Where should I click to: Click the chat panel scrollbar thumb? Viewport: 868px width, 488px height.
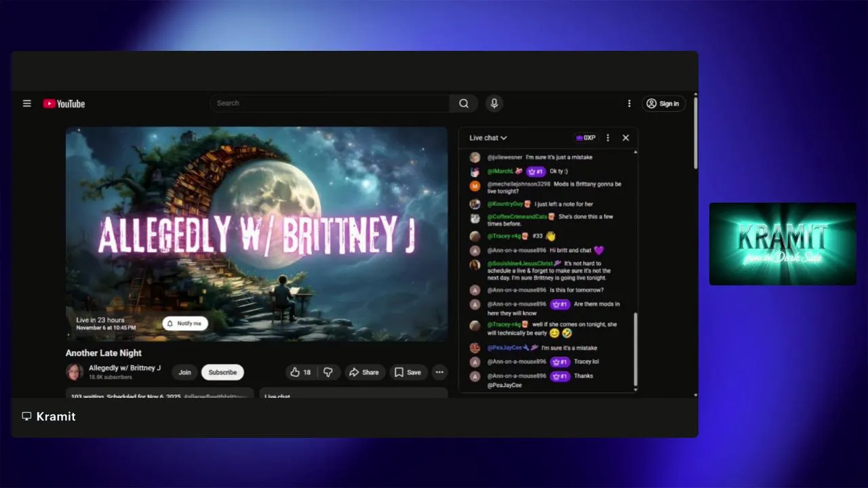point(635,348)
